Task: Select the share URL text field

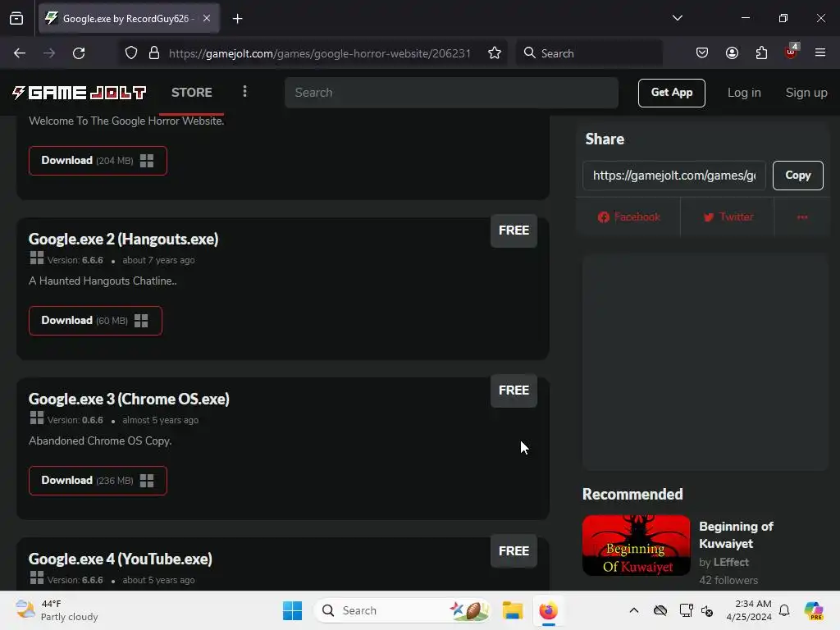Action: (x=674, y=176)
